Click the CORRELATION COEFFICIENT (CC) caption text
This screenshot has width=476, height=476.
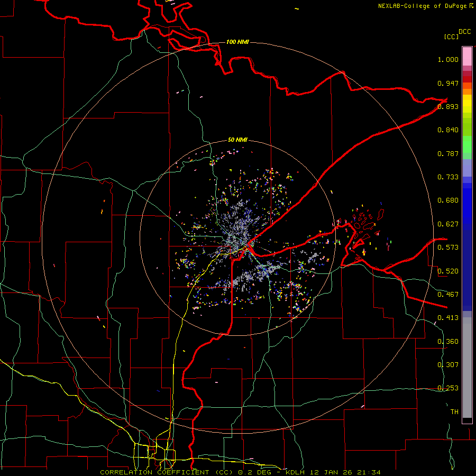pyautogui.click(x=167, y=472)
